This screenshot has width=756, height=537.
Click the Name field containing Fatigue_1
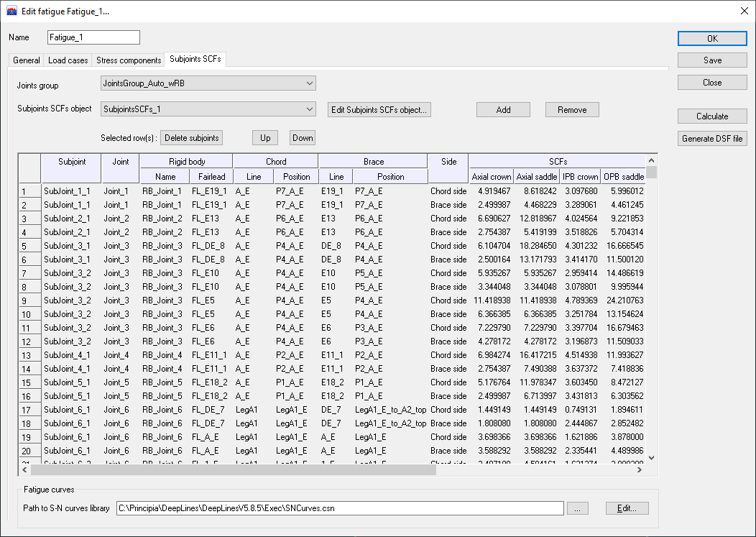click(93, 37)
